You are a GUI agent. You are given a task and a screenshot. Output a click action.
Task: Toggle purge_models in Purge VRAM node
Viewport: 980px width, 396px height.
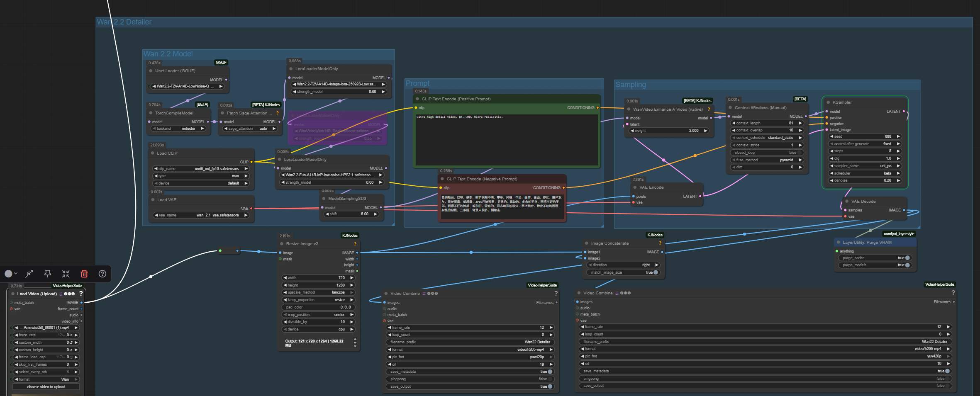[x=875, y=265]
